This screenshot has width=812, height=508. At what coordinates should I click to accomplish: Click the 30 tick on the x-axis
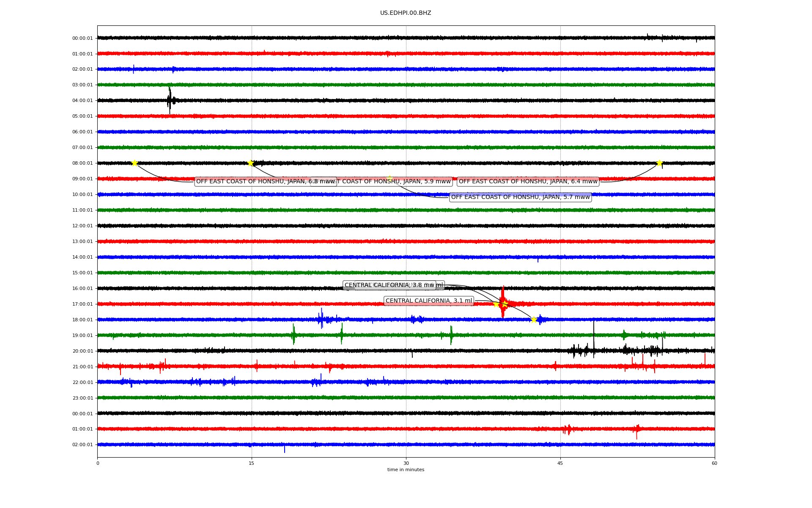pyautogui.click(x=406, y=463)
